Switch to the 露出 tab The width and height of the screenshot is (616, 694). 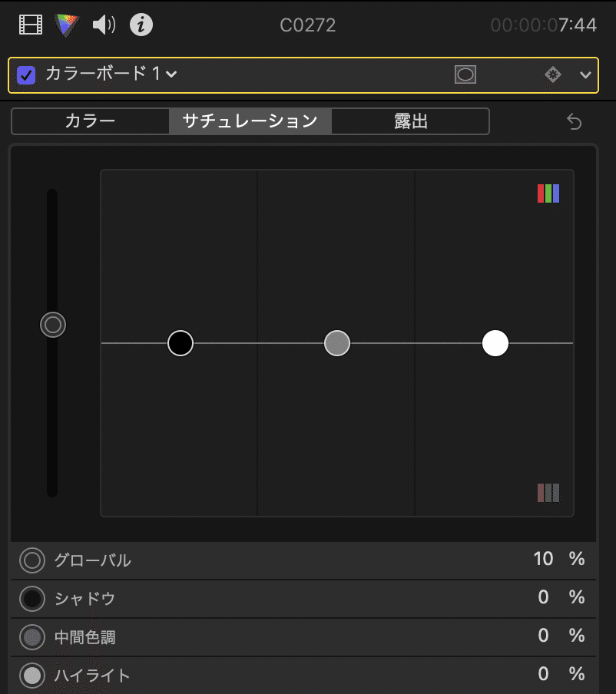click(410, 121)
